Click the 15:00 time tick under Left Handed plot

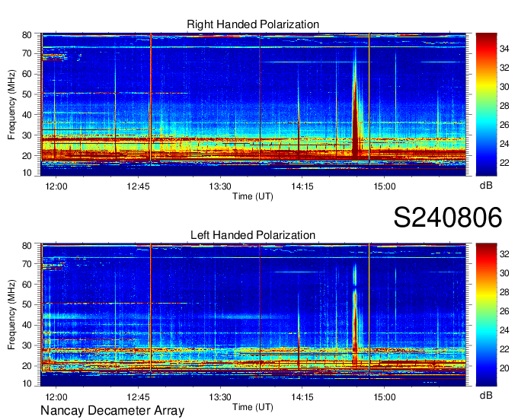[385, 397]
